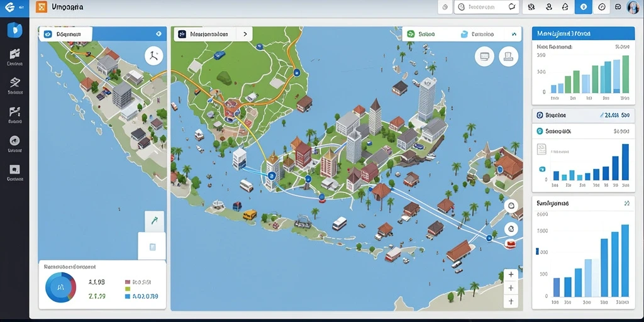
Task: Expand the chevron arrow beside center map title
Action: 245,35
